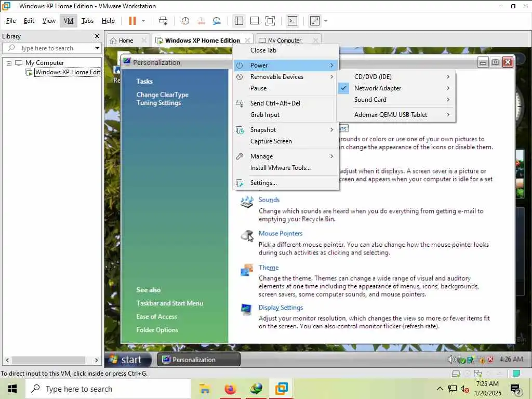Click the XP tray volume speaker icon
The height and width of the screenshot is (399, 532).
point(451,360)
